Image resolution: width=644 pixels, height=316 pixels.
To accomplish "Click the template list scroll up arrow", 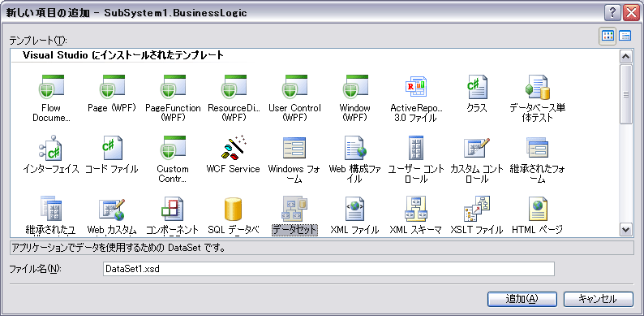I will coord(626,57).
